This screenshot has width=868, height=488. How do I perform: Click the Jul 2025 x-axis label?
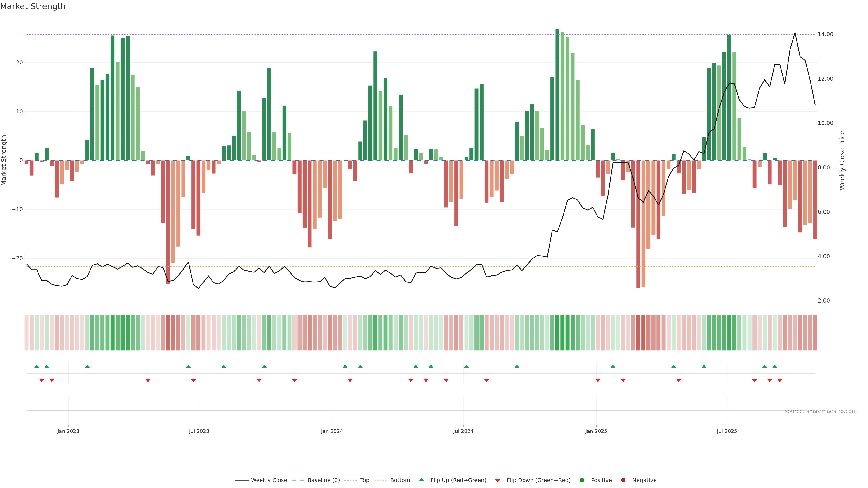click(x=727, y=431)
